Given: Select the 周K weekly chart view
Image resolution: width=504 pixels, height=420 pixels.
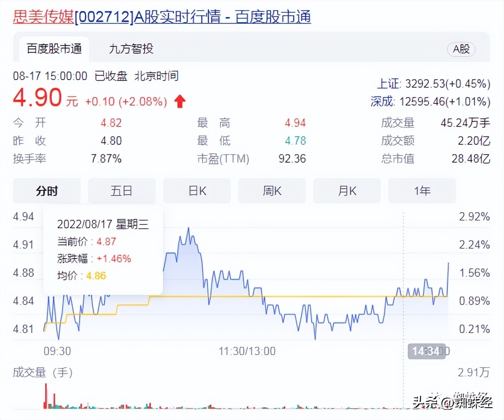Looking at the screenshot, I should [x=272, y=191].
